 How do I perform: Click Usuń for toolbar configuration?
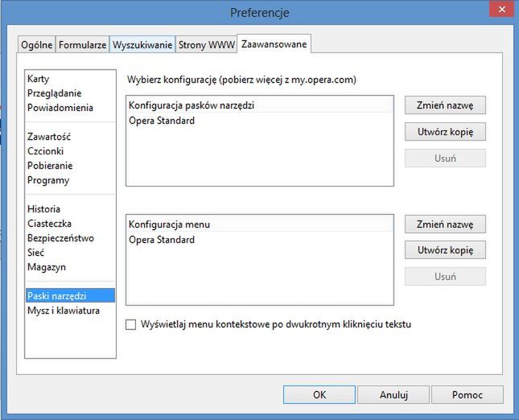pyautogui.click(x=445, y=159)
